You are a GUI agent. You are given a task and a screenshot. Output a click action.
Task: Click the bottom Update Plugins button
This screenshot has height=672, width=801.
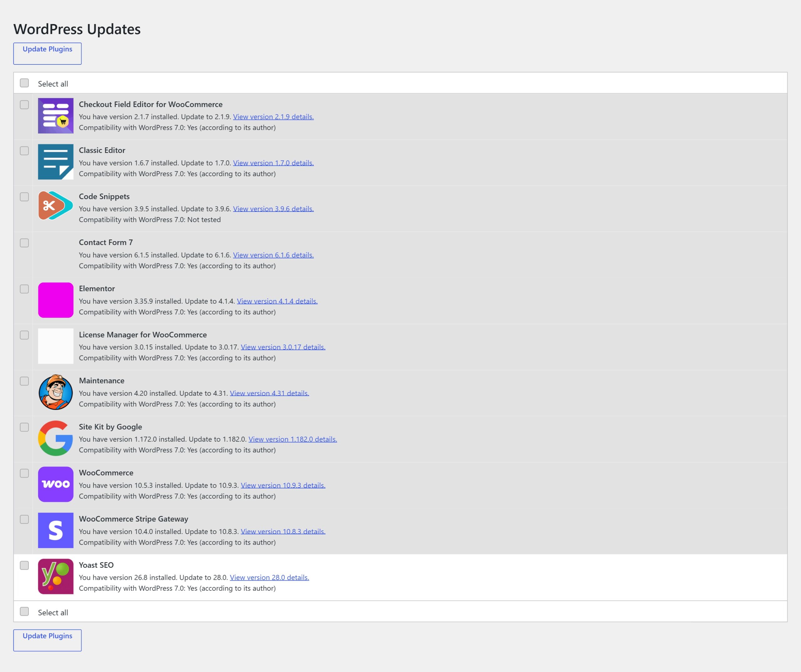tap(47, 640)
